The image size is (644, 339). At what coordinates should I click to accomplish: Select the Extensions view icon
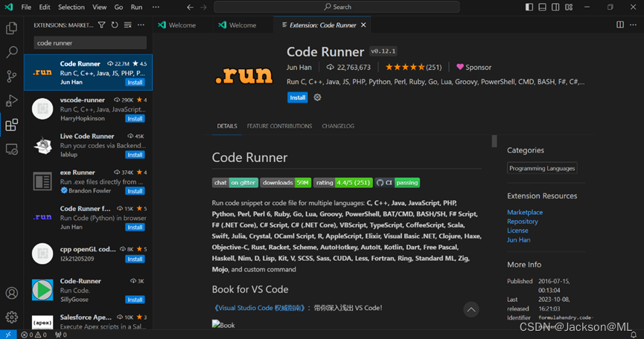[x=11, y=125]
